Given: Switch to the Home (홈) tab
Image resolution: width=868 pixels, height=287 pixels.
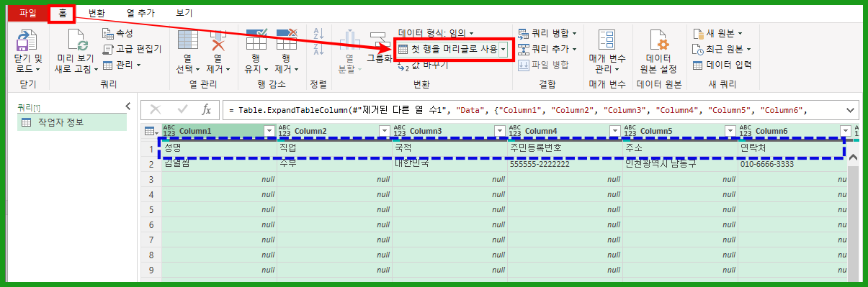Looking at the screenshot, I should [62, 13].
